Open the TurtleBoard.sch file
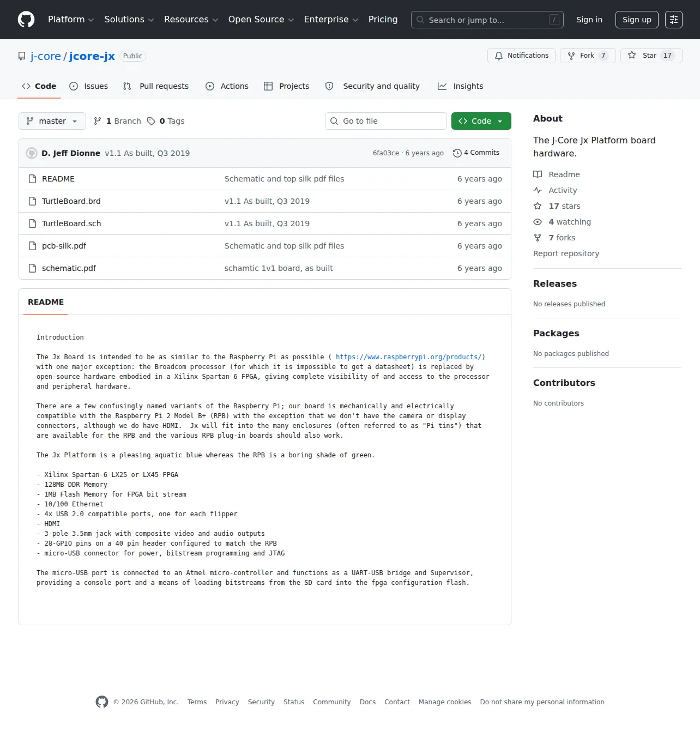 click(71, 223)
